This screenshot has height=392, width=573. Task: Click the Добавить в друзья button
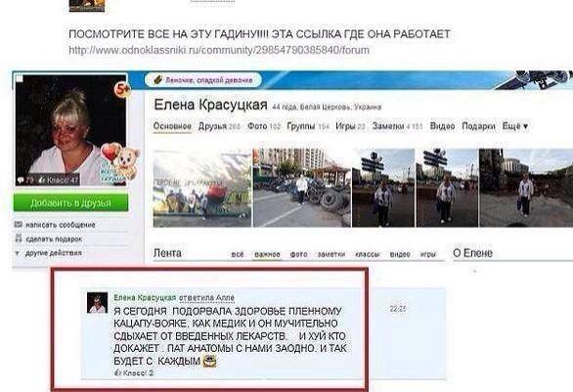(71, 202)
